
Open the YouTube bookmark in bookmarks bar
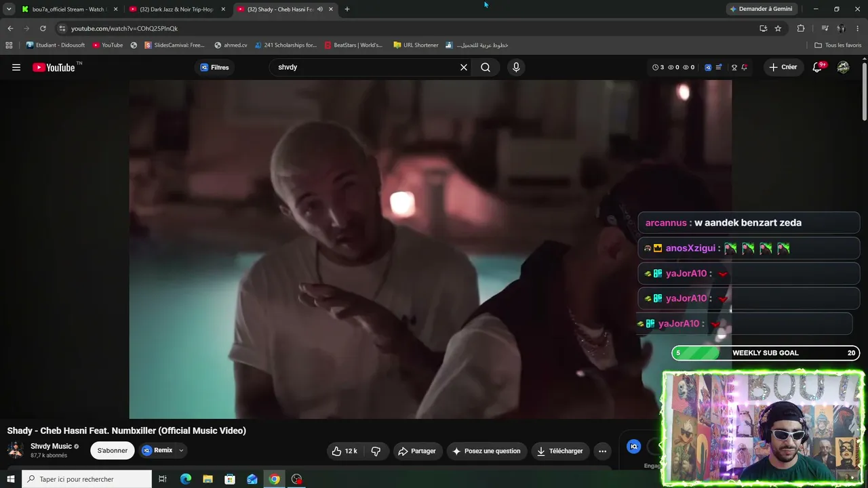[x=108, y=45]
